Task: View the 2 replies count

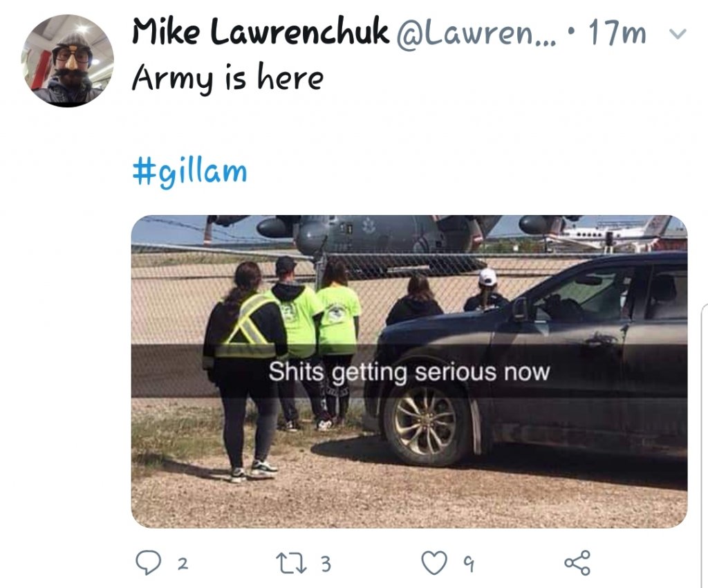Action: tap(182, 563)
